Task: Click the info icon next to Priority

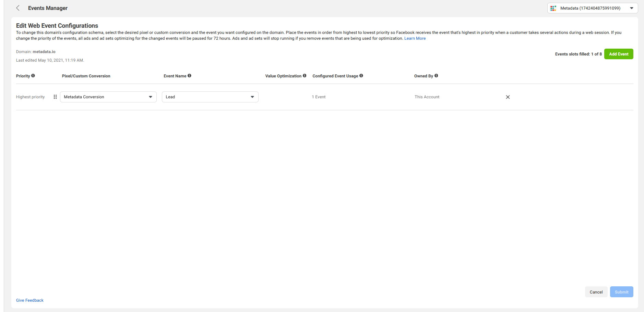Action: click(x=33, y=76)
